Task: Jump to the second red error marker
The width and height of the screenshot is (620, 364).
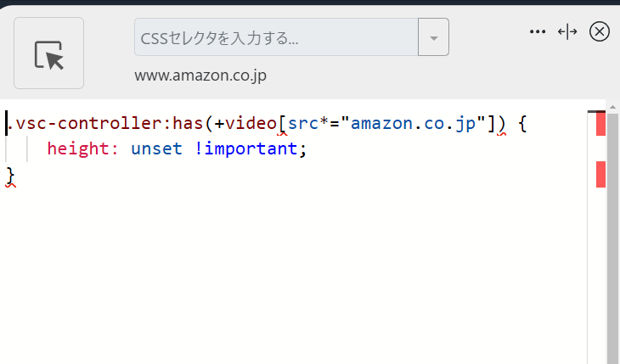Action: (600, 174)
